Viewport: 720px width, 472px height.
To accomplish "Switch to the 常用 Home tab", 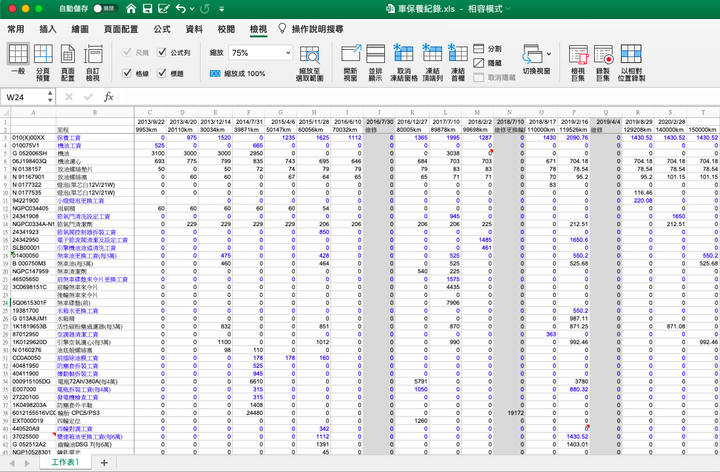I will [x=16, y=29].
